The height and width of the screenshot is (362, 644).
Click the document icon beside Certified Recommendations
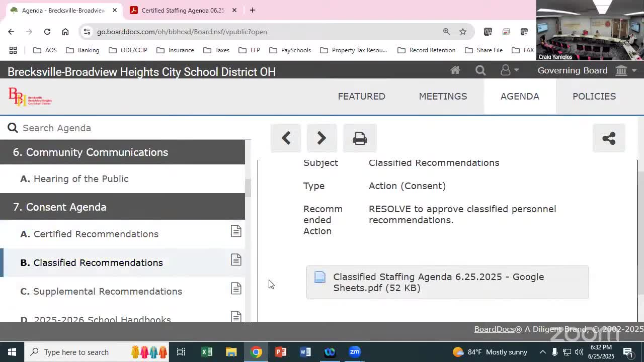(x=236, y=231)
